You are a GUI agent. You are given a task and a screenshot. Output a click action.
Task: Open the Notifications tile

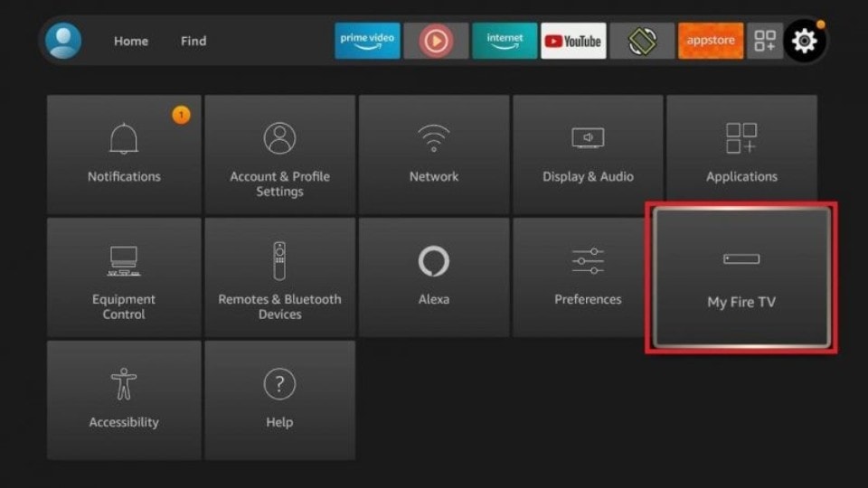[124, 153]
